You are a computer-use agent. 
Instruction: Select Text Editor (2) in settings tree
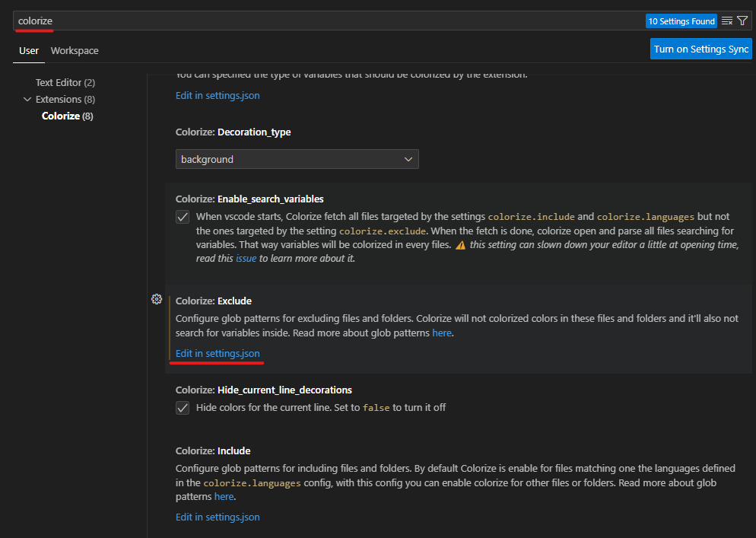click(65, 82)
